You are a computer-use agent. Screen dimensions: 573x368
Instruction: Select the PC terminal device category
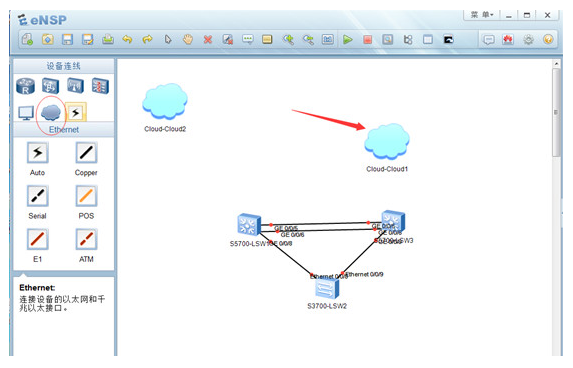[x=26, y=113]
